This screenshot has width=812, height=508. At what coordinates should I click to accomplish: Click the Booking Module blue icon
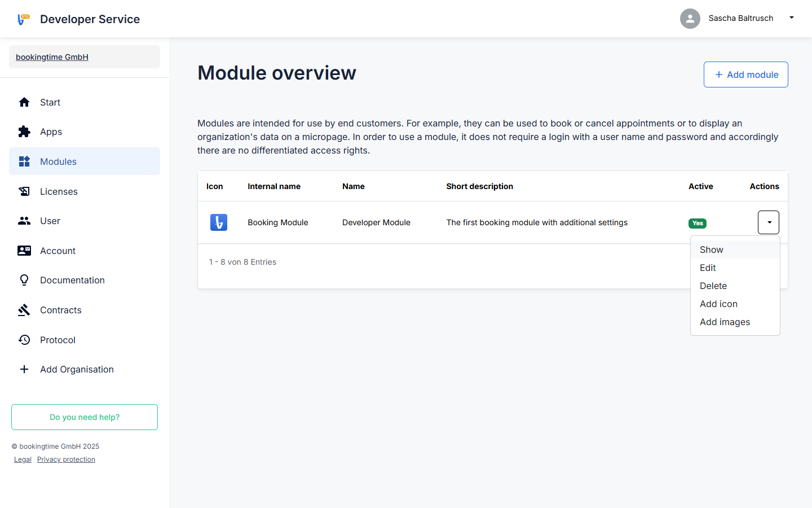pos(219,222)
